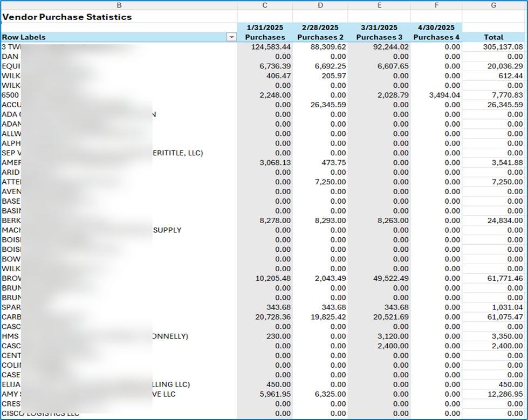Select column G header
This screenshot has width=528, height=420.
493,5
